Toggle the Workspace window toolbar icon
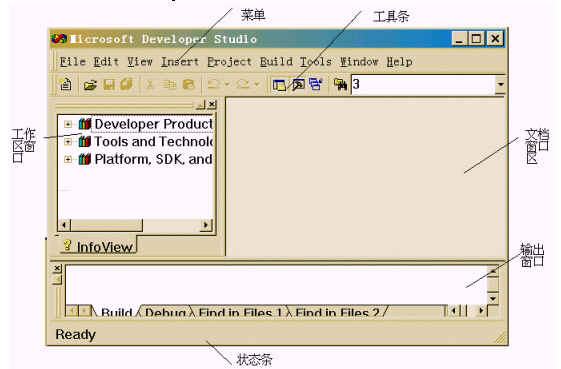This screenshot has height=369, width=561. tap(279, 85)
